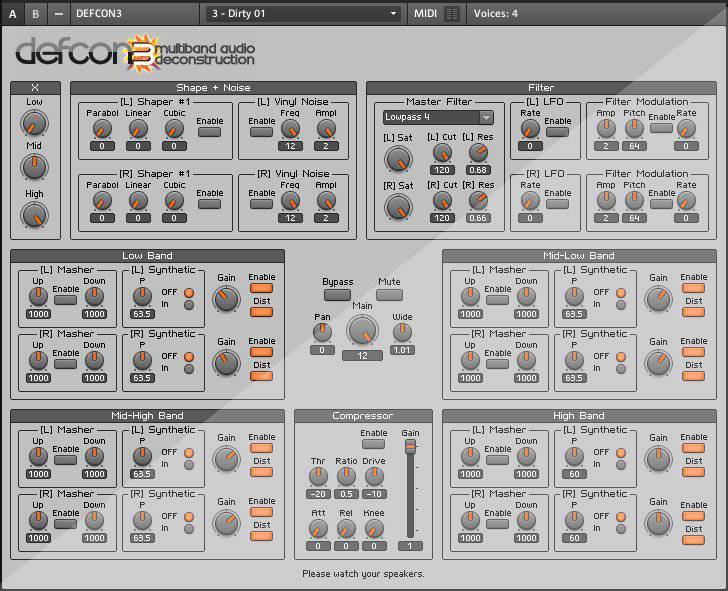Click Enable for [L] Shaper #1
728x591 pixels.
click(210, 133)
